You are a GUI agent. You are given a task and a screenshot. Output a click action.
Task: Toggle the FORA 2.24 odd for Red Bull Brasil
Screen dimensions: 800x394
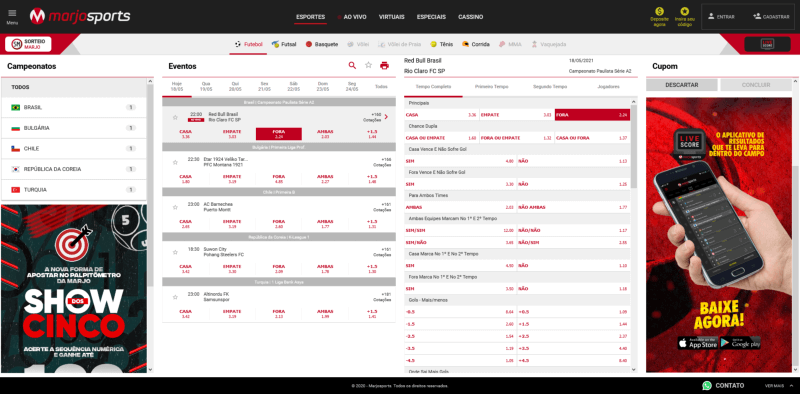click(279, 134)
